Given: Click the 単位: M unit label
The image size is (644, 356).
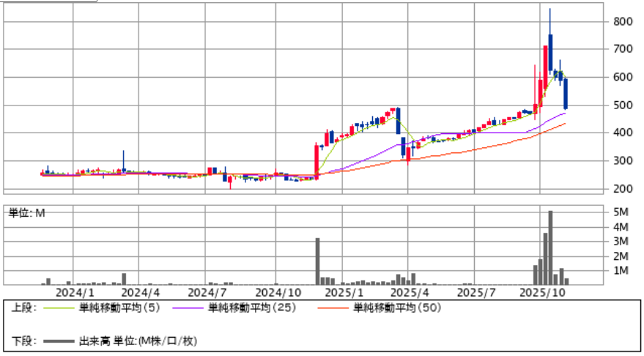Looking at the screenshot, I should (28, 213).
